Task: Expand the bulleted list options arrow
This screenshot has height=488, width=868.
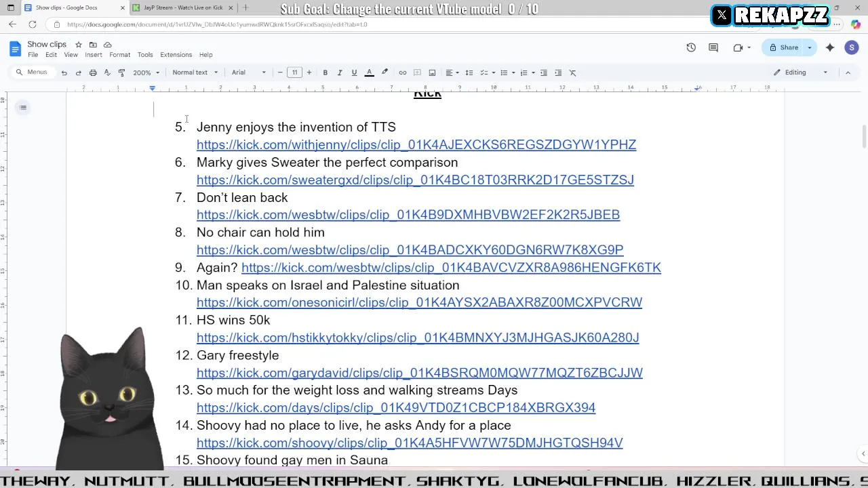Action: (x=513, y=73)
